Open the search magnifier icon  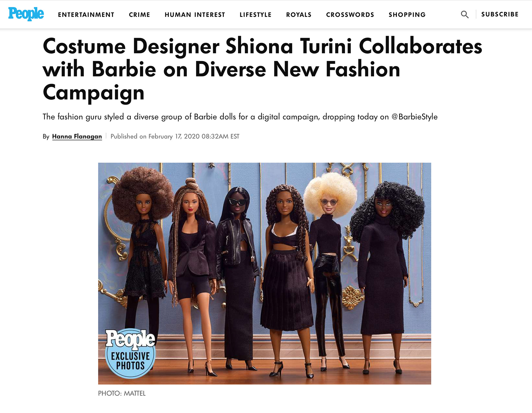[x=465, y=14]
